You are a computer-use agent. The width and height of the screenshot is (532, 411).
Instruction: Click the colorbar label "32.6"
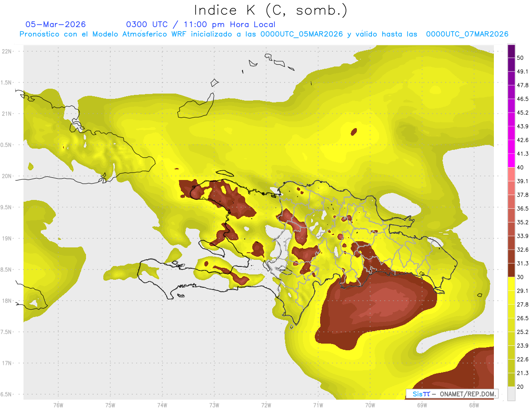tap(523, 250)
